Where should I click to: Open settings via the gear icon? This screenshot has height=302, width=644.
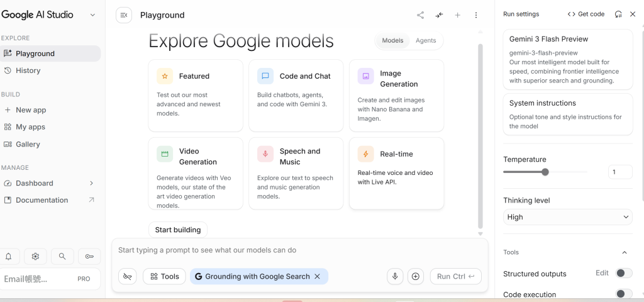(35, 257)
